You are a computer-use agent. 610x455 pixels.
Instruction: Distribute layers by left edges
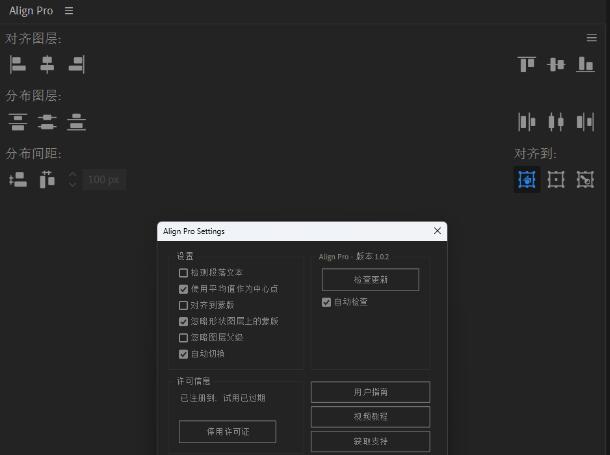click(x=526, y=122)
